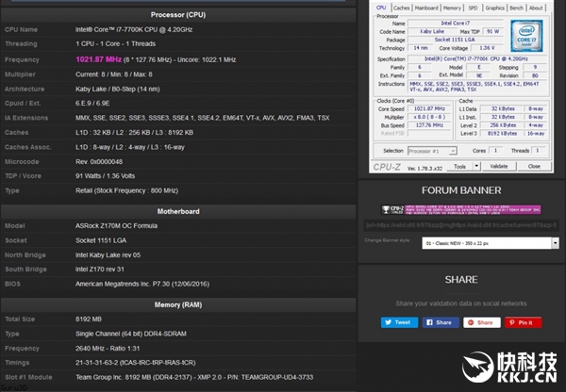Image resolution: width=566 pixels, height=392 pixels.
Task: Click the Facebook logo icon
Action: (x=429, y=322)
